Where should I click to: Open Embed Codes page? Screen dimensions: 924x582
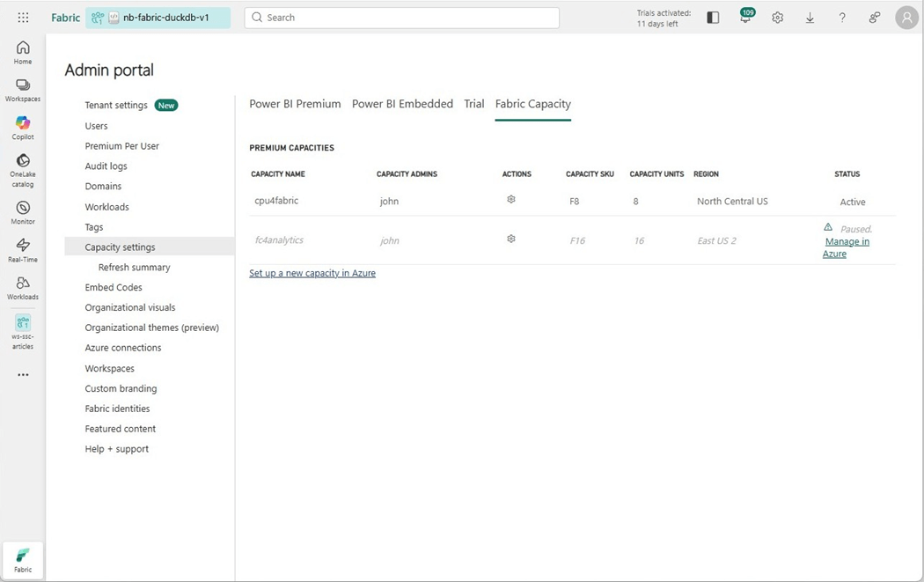tap(114, 287)
